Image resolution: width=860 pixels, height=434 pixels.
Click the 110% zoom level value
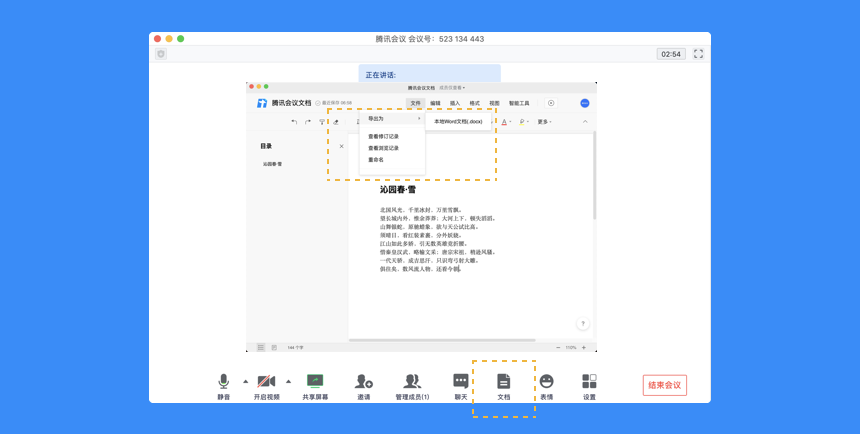571,348
